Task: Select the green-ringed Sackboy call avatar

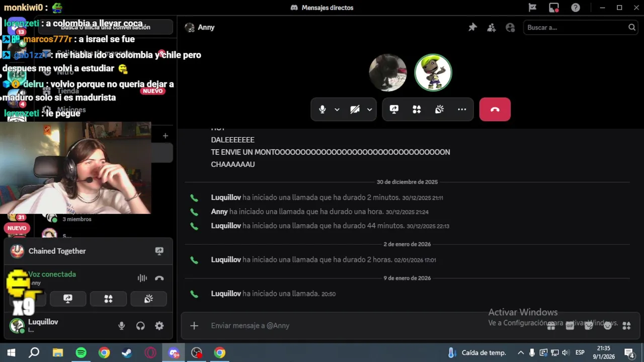Action: coord(433,72)
